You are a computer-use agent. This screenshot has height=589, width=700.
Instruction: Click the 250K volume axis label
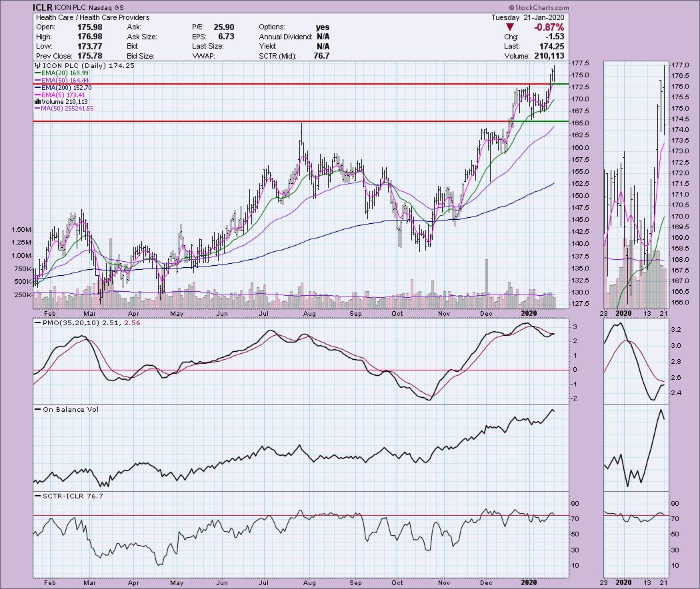click(x=23, y=295)
